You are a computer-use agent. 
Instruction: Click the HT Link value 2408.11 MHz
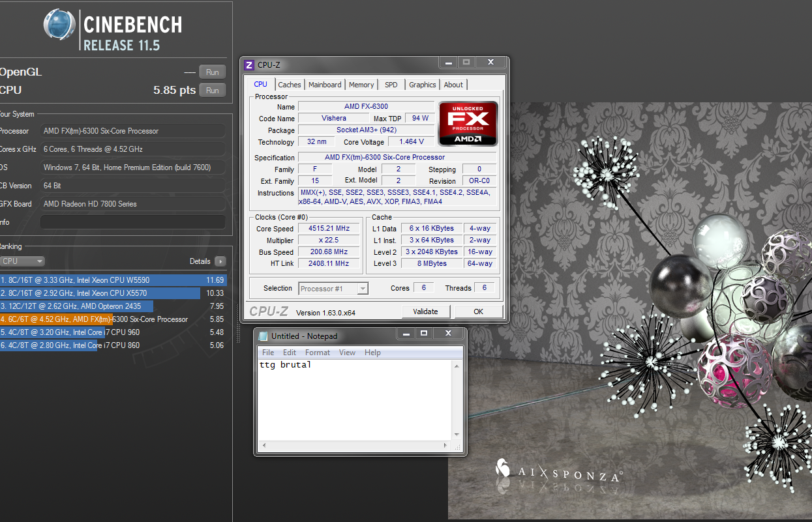click(x=329, y=264)
